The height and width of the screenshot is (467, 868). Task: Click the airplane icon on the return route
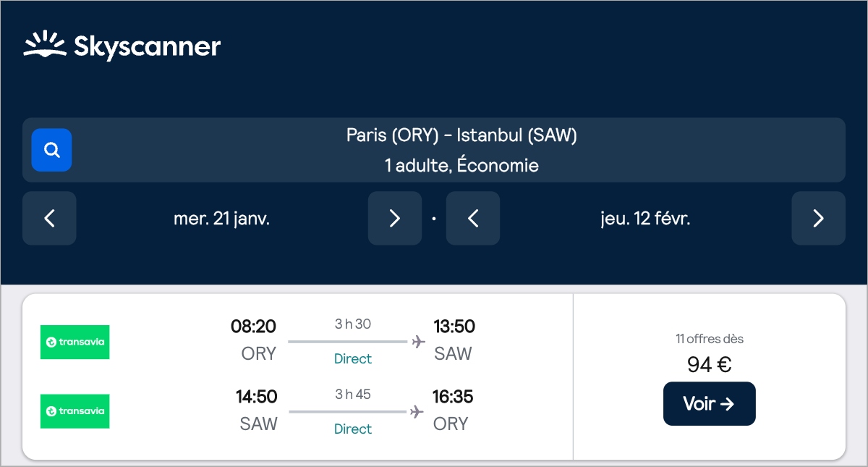tap(416, 412)
